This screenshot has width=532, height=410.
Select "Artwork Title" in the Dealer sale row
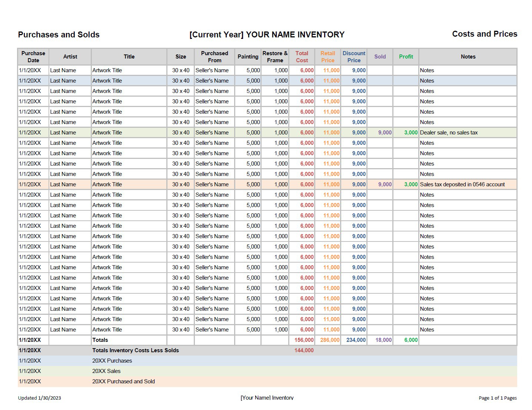click(107, 133)
